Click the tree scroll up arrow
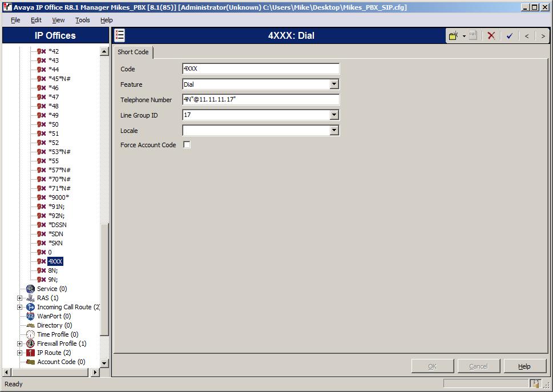This screenshot has width=553, height=392. (x=104, y=51)
